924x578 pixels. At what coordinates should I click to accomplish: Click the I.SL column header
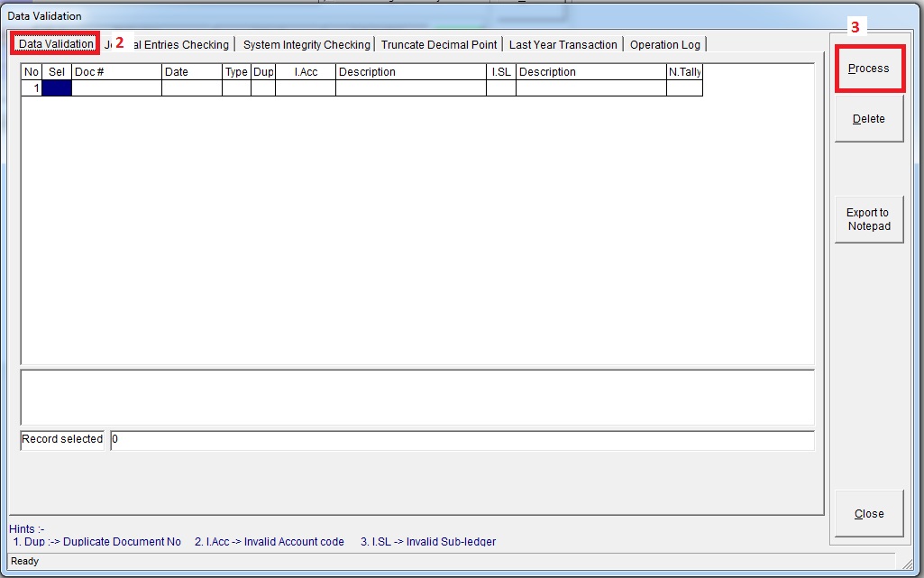(x=501, y=72)
